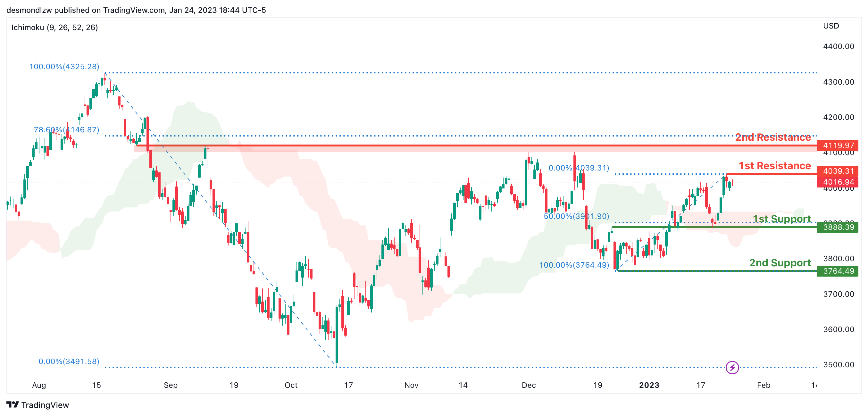The width and height of the screenshot is (868, 416).
Task: Click the USD currency label
Action: pyautogui.click(x=831, y=26)
